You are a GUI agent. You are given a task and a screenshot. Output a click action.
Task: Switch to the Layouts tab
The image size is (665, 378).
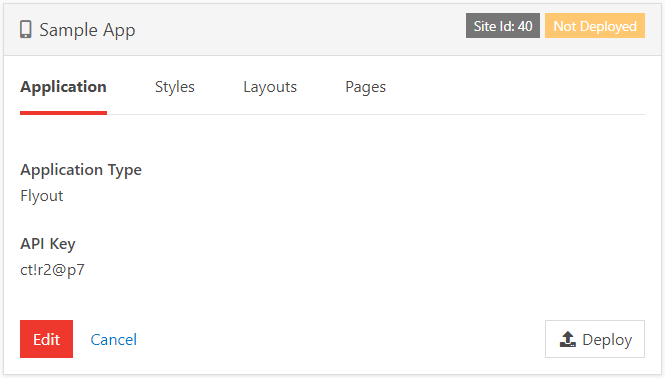coord(270,87)
